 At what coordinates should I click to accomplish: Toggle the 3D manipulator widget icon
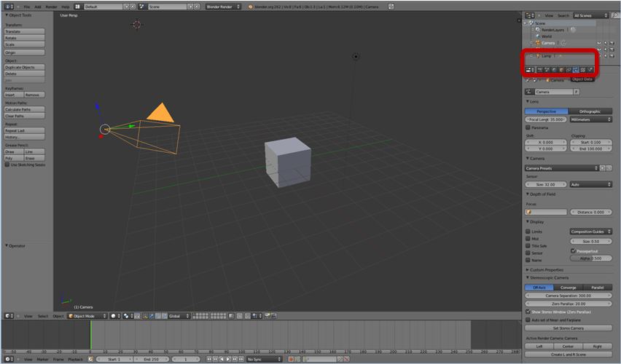[x=145, y=316]
